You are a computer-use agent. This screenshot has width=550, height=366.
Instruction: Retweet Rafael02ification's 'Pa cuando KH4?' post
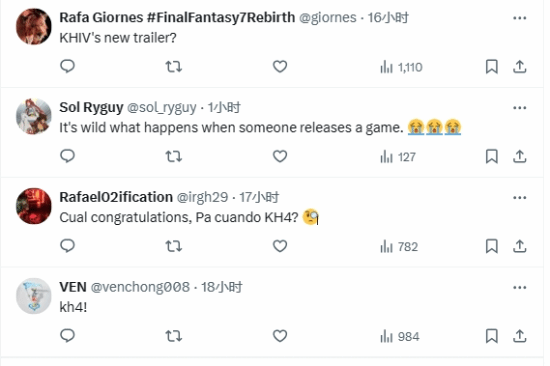tap(174, 246)
